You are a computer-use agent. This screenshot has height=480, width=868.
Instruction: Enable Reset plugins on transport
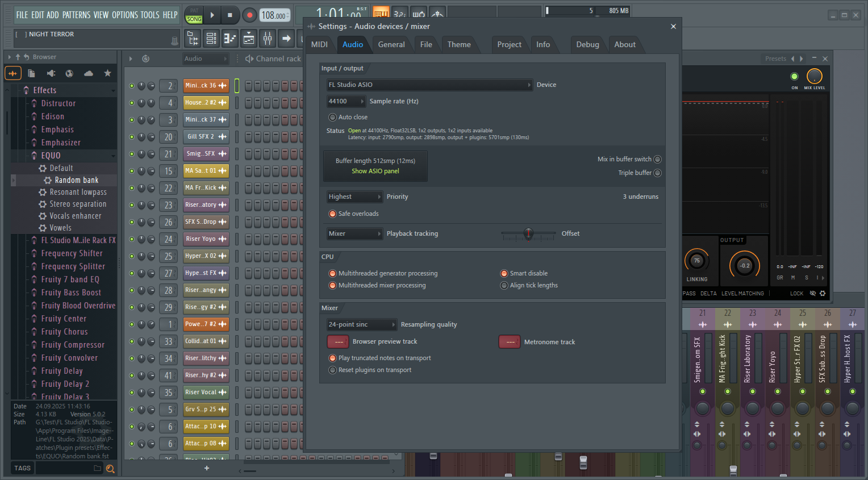pyautogui.click(x=333, y=370)
